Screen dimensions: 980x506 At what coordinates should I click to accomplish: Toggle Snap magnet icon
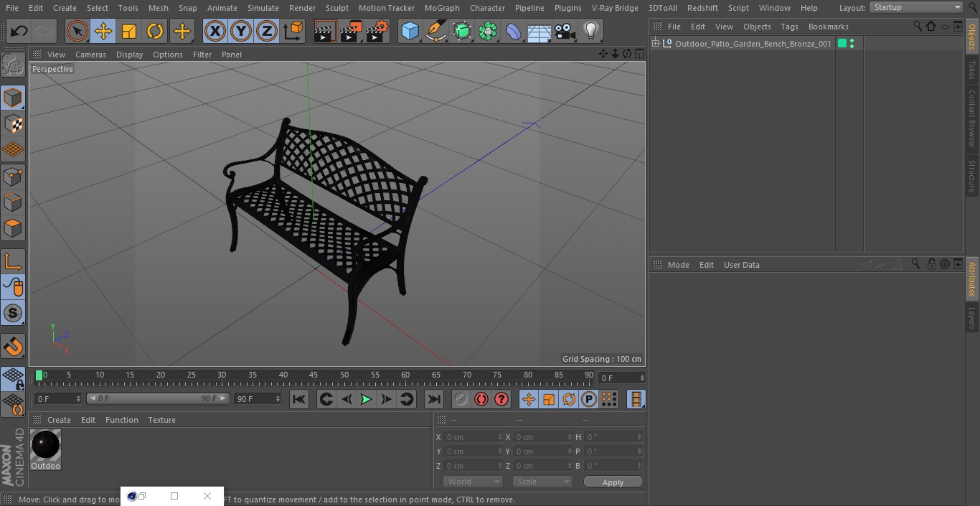(13, 347)
